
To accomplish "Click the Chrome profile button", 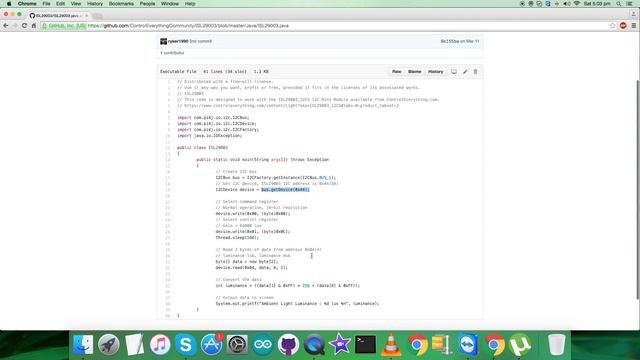I will pyautogui.click(x=633, y=13).
